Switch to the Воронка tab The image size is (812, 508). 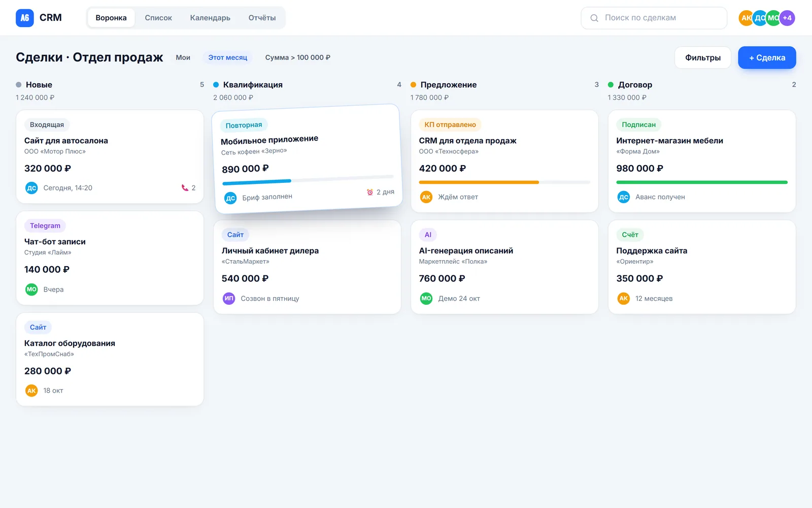pos(111,18)
